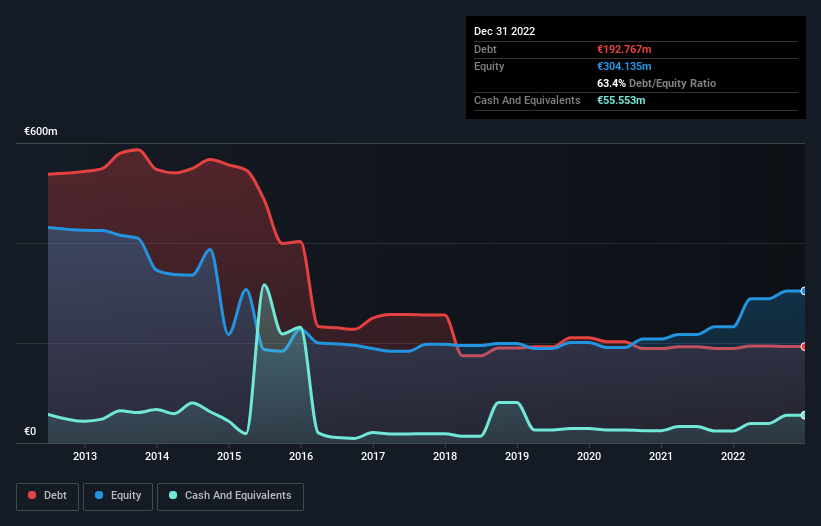Screen dimensions: 821x526
Task: Select the 2018 x-axis label
Action: tap(445, 456)
